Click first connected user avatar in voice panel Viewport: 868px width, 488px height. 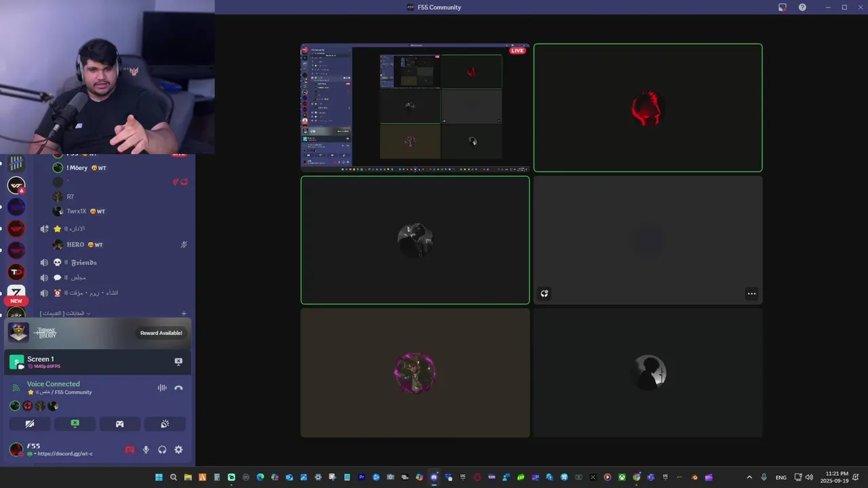tap(15, 406)
